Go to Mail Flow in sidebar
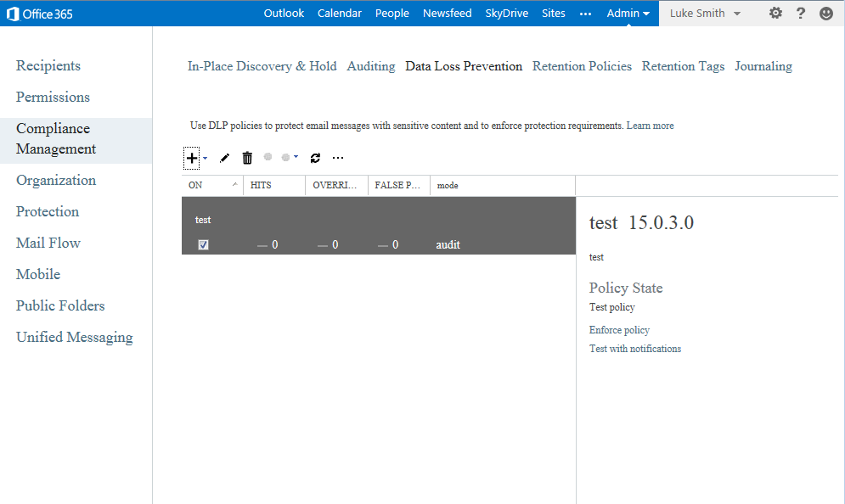Image resolution: width=845 pixels, height=504 pixels. pyautogui.click(x=48, y=244)
